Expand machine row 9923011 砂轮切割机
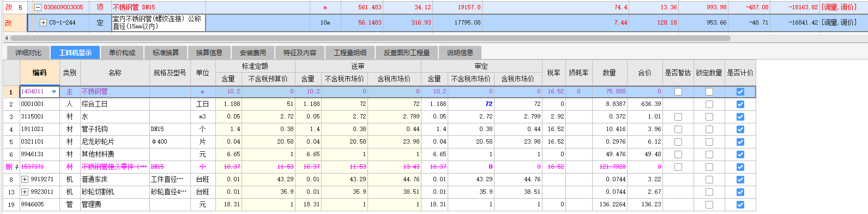The image size is (868, 214). (x=25, y=192)
